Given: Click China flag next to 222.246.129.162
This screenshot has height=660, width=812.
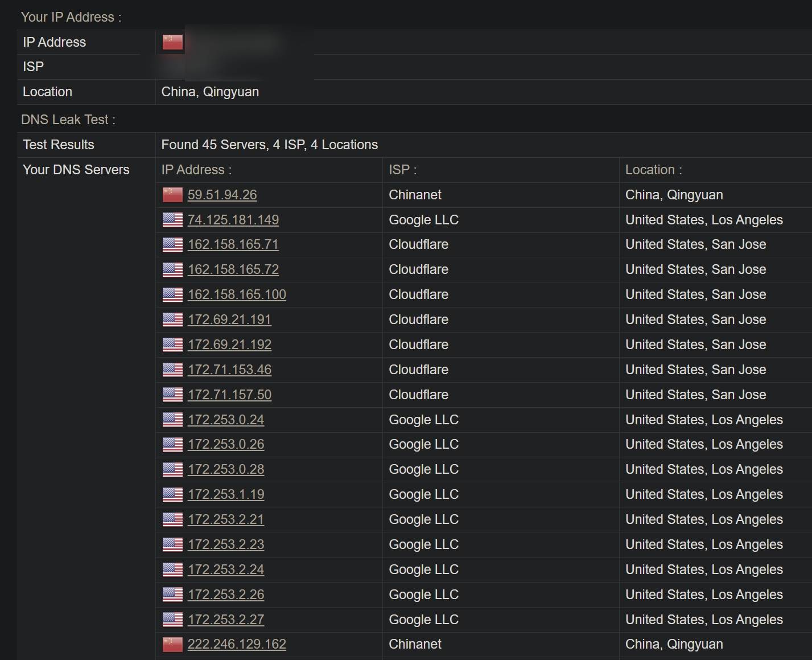Looking at the screenshot, I should coord(172,645).
